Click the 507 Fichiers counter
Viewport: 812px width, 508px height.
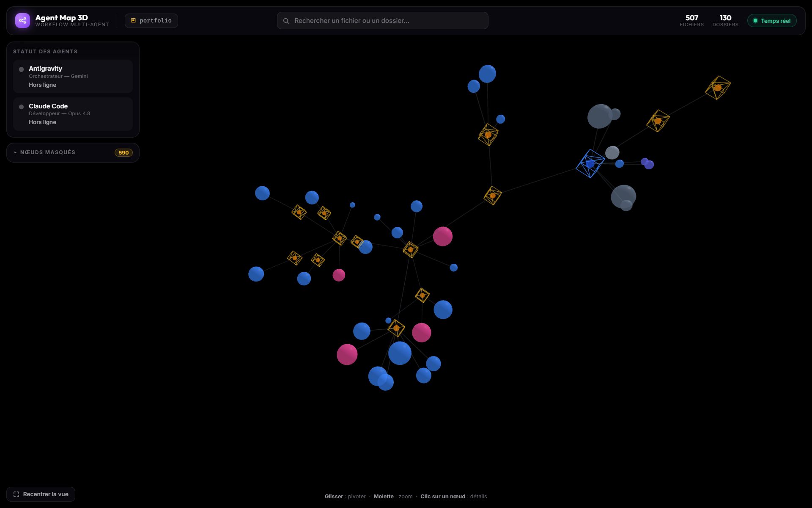[x=691, y=20]
